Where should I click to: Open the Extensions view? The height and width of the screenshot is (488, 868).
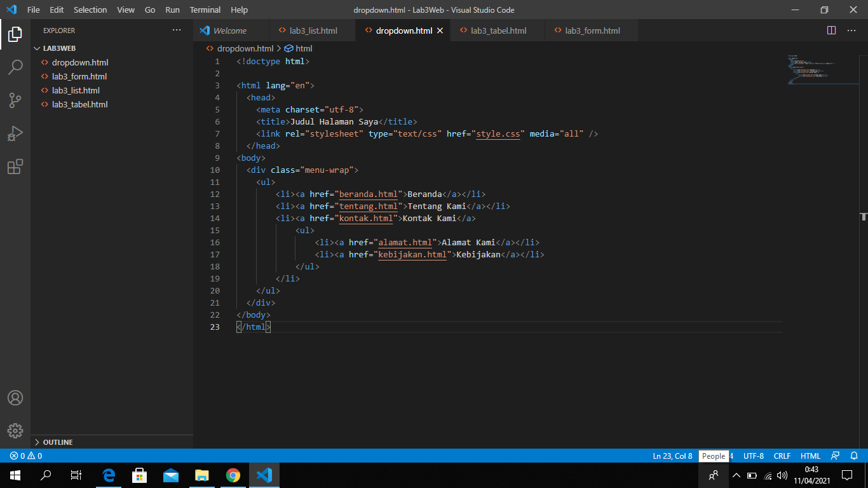15,166
